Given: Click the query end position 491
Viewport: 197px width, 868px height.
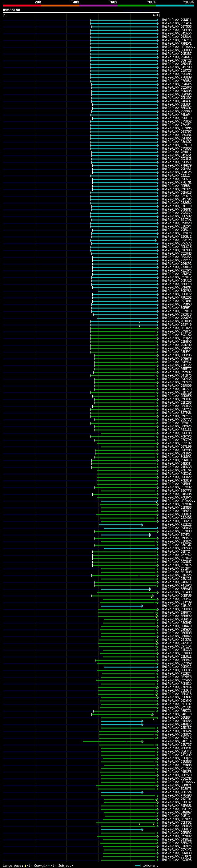Looking at the screenshot, I should [x=155, y=15].
